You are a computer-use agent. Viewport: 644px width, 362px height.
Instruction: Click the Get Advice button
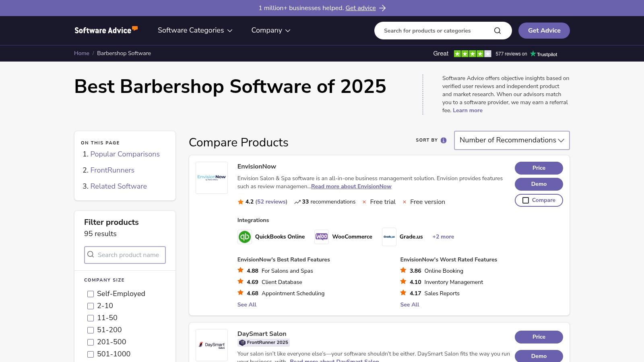click(x=544, y=31)
